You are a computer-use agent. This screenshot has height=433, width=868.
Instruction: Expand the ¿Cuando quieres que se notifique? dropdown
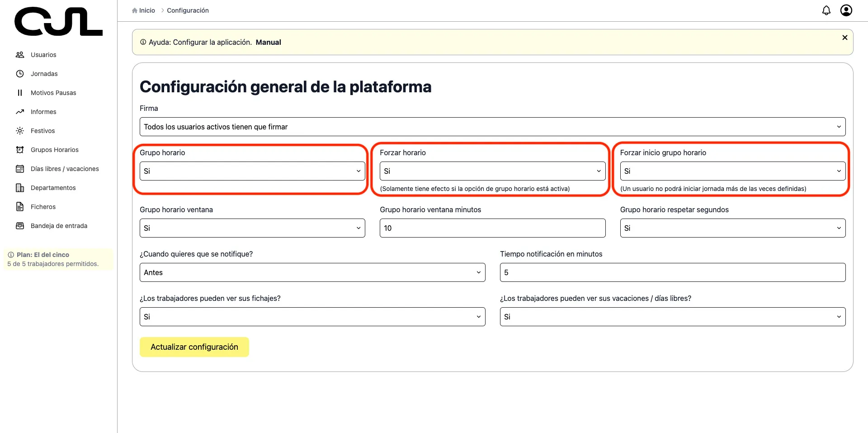click(x=312, y=272)
